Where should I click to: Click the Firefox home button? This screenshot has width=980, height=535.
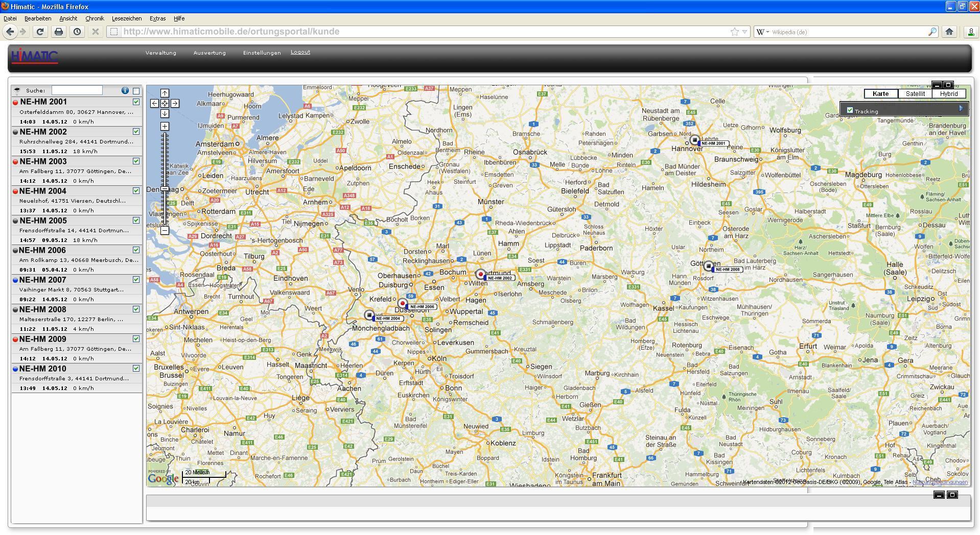tap(949, 32)
